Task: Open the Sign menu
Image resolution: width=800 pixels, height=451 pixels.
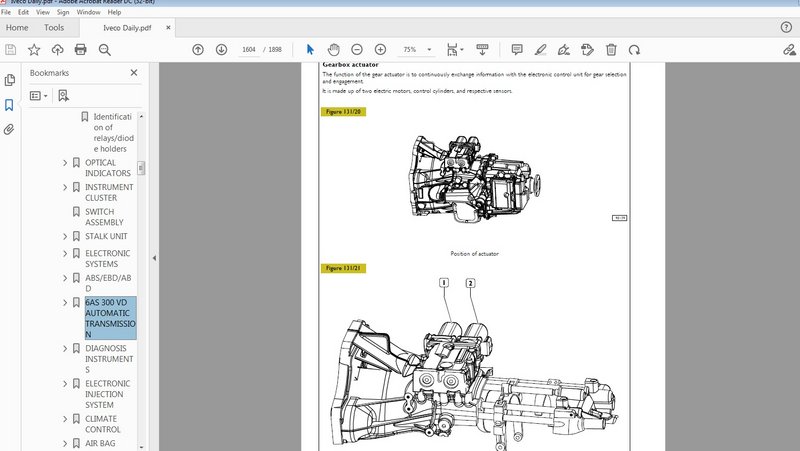Action: (63, 12)
